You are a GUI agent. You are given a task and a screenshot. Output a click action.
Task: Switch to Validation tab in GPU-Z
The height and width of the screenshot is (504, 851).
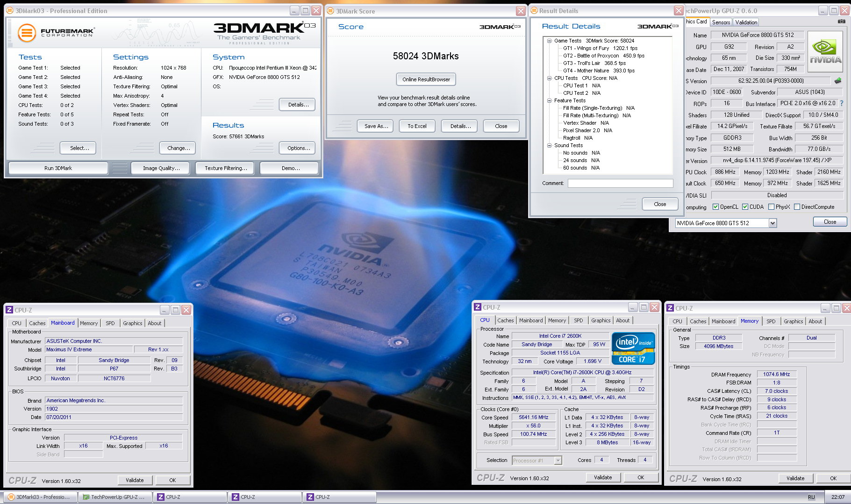click(746, 22)
